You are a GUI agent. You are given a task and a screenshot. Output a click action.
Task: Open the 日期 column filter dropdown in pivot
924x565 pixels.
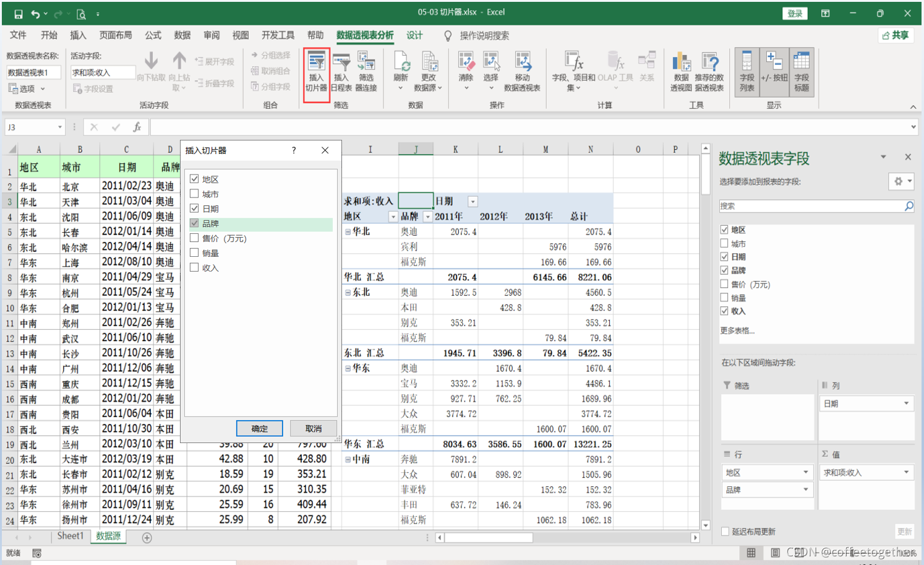473,202
